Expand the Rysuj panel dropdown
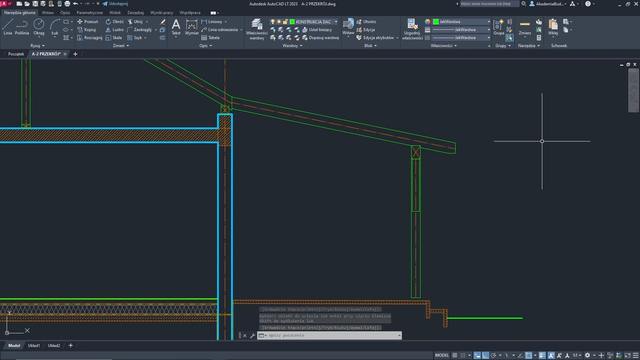This screenshot has width=640, height=360. coord(38,46)
